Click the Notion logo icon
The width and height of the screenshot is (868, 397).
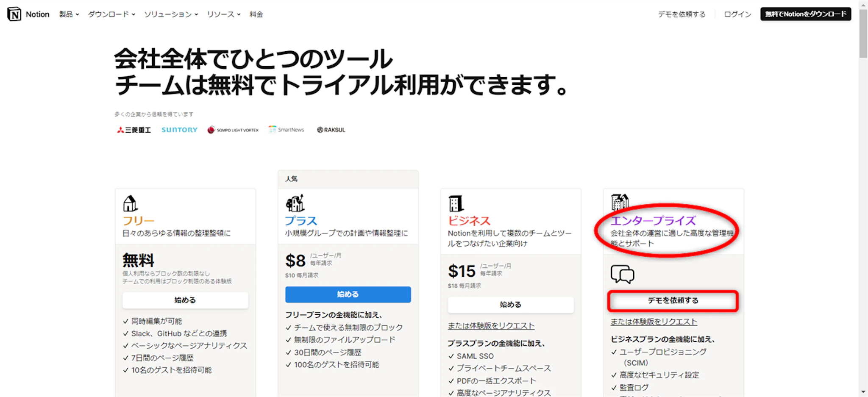tap(14, 14)
